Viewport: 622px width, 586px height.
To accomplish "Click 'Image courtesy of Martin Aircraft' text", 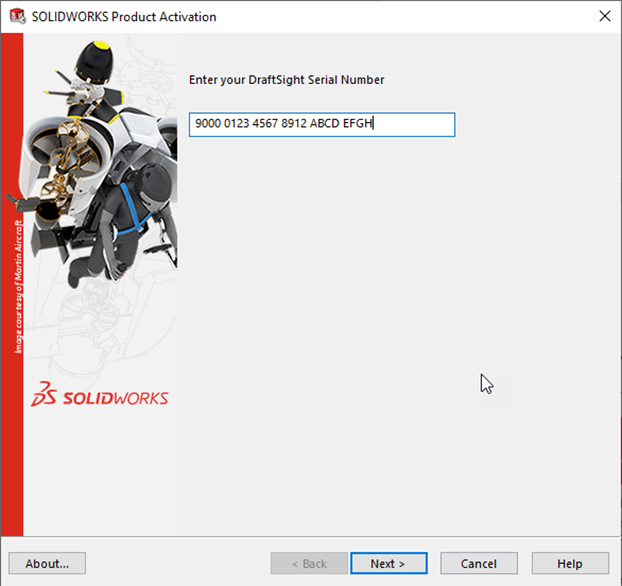I will [x=19, y=286].
